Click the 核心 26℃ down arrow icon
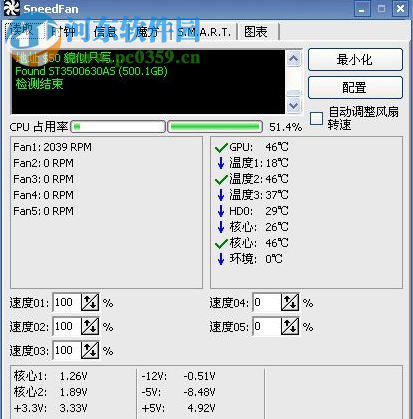This screenshot has width=413, height=419. tap(221, 227)
